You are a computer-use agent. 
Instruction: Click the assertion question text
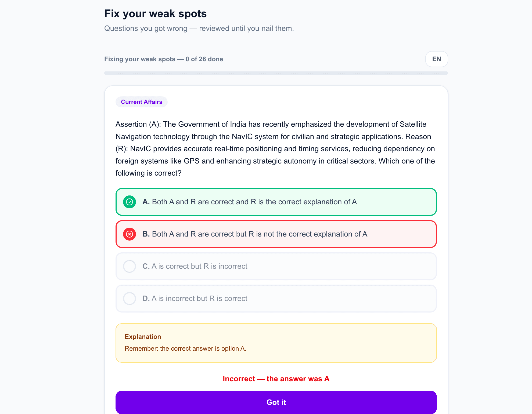(x=275, y=149)
